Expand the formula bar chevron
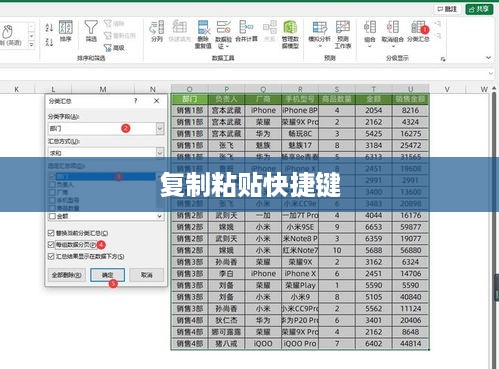Viewport: 499px width, 369px height. click(x=490, y=73)
